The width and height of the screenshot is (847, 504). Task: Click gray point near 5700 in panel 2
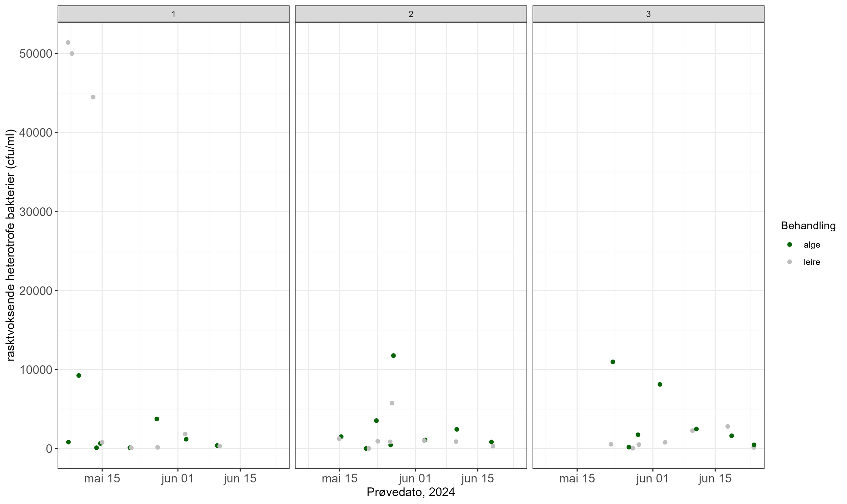pyautogui.click(x=392, y=403)
